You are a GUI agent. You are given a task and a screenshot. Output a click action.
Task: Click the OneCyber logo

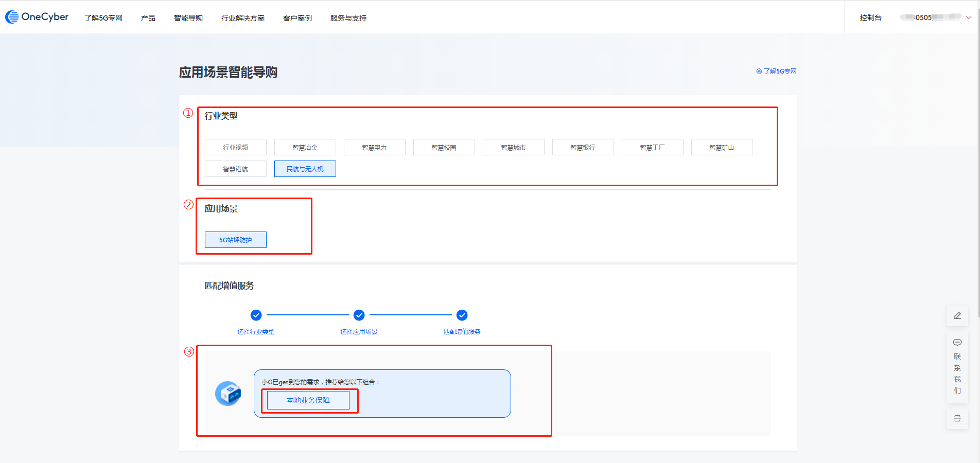pyautogui.click(x=37, y=17)
